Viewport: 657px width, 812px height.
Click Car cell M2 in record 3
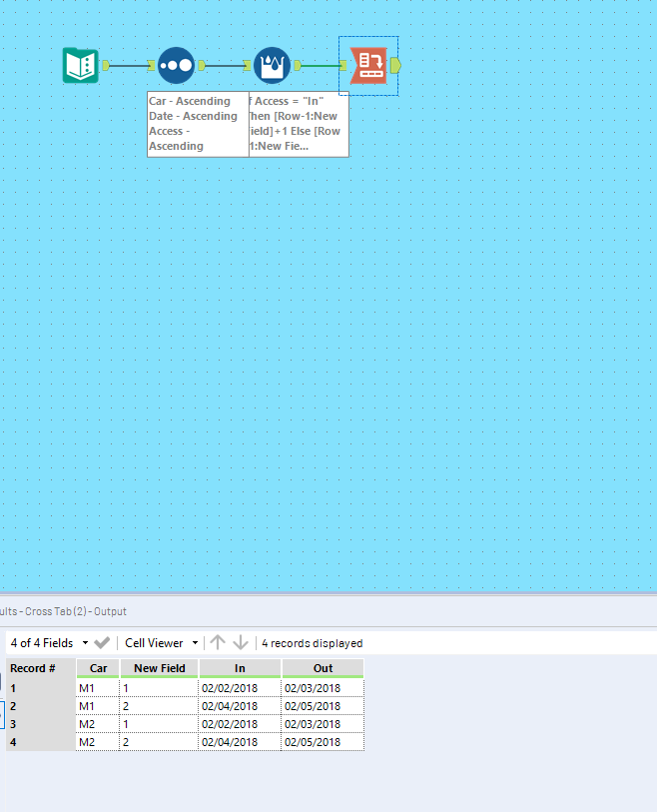pyautogui.click(x=98, y=724)
